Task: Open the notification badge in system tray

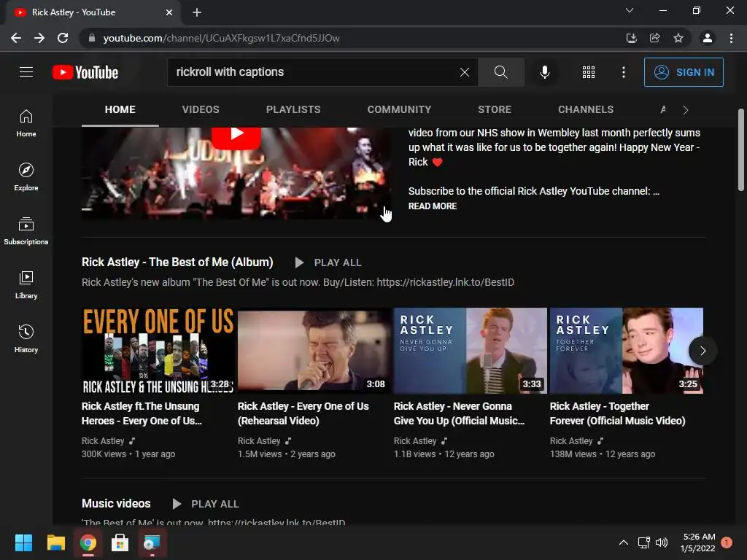Action: point(727,542)
